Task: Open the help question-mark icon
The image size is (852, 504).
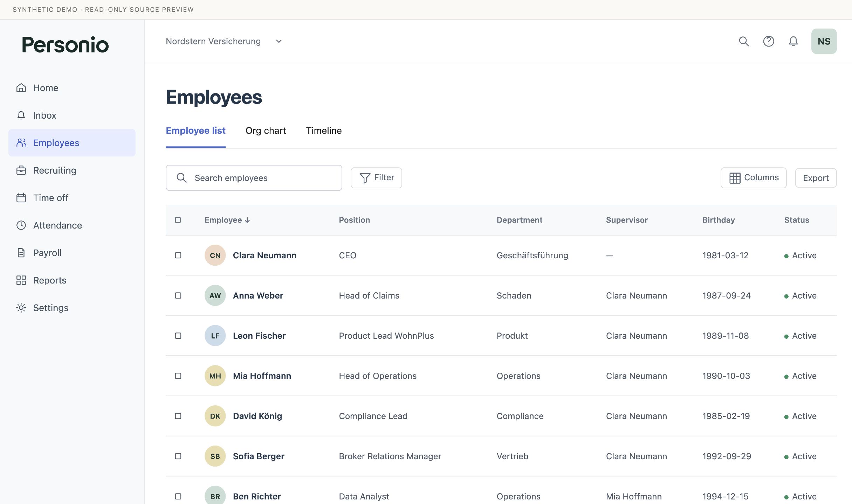Action: coord(769,41)
